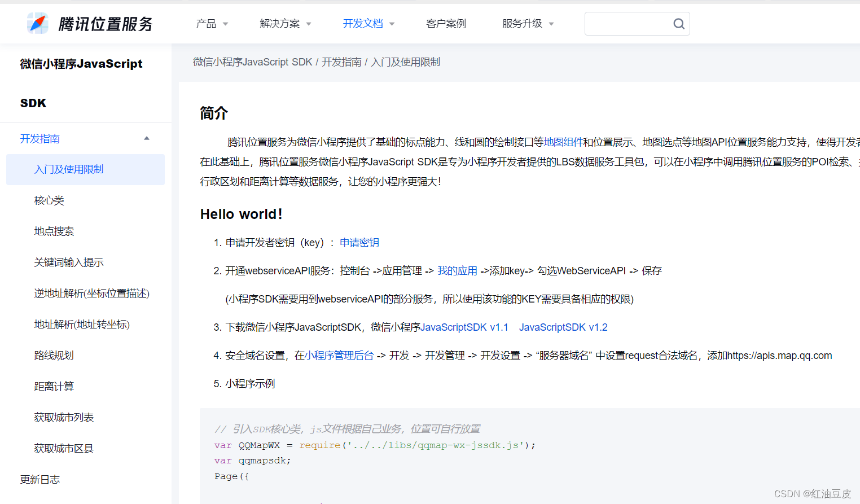Select 入门及使用限制 in sidebar
Viewport: 860px width, 504px height.
coord(85,169)
